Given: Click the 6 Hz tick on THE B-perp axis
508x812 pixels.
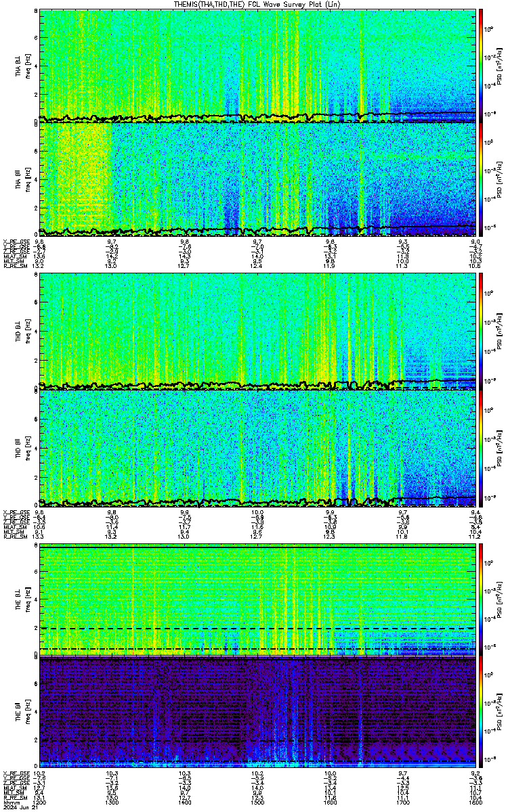Looking at the screenshot, I should 35,570.
